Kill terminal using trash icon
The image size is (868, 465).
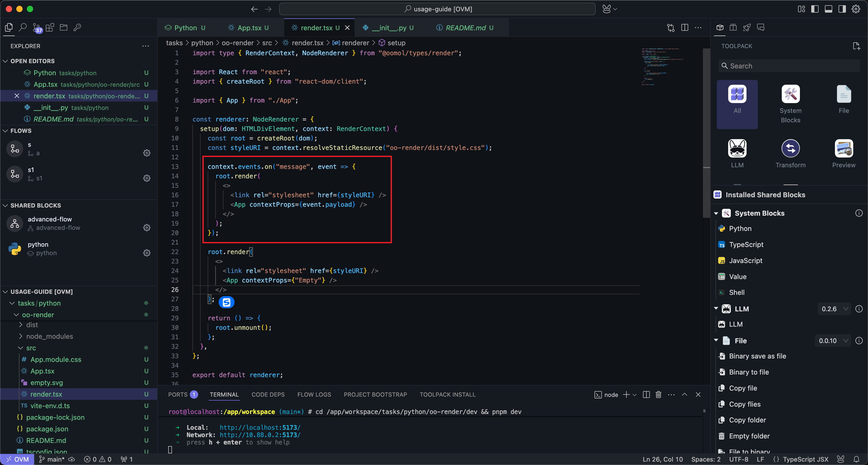(x=658, y=395)
